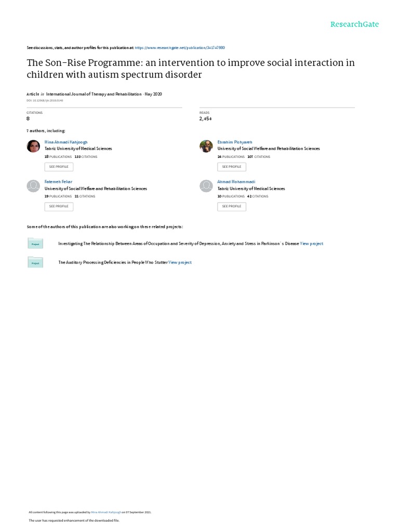Follow View project link for Auditory Processing
This screenshot has width=399, height=532.
pyautogui.click(x=180, y=262)
